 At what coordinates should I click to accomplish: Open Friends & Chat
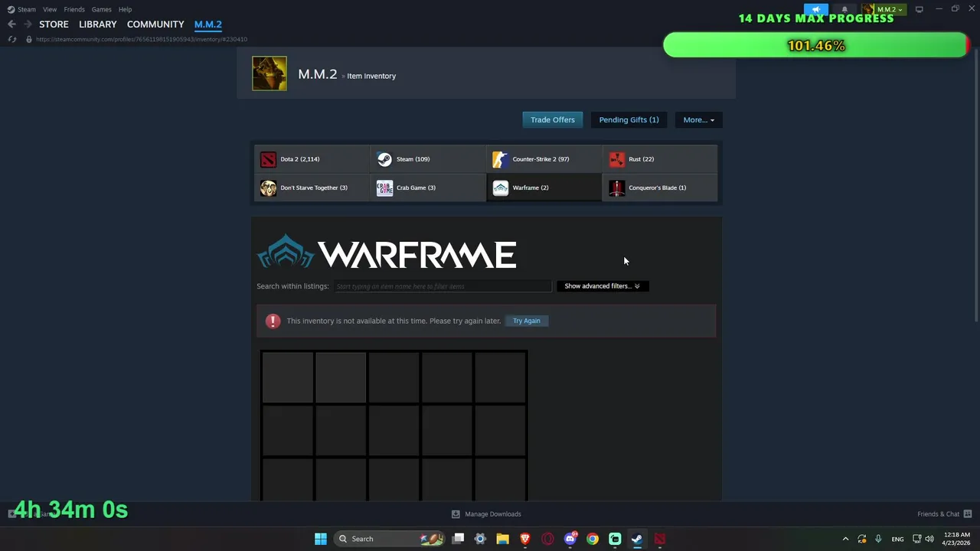[945, 514]
